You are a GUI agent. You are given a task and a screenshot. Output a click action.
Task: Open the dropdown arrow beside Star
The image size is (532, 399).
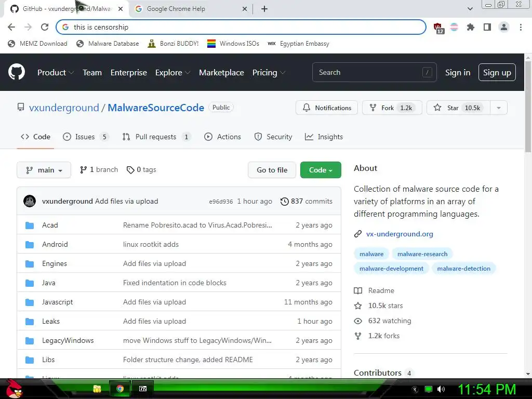[498, 108]
